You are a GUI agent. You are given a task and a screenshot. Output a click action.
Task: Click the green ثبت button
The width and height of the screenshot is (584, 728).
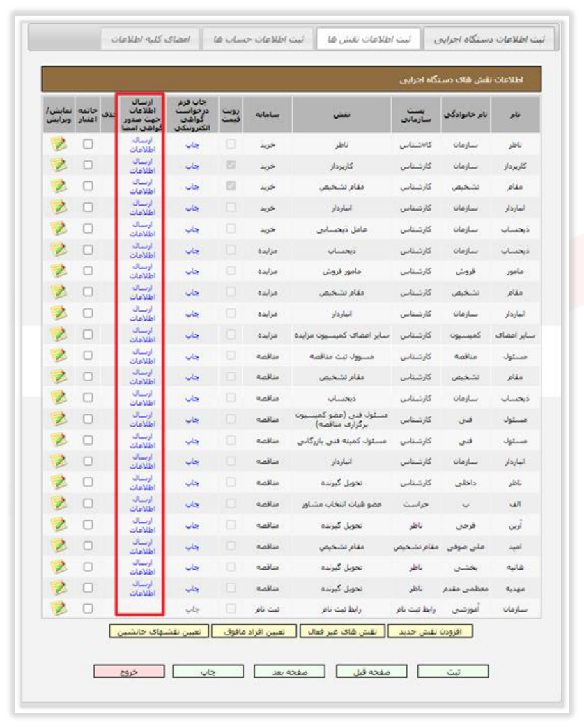453,672
